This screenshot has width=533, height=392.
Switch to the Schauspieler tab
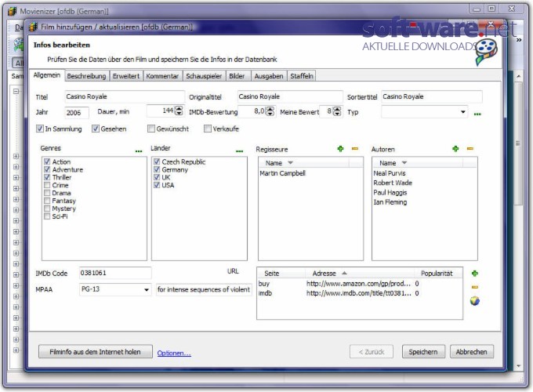point(204,76)
